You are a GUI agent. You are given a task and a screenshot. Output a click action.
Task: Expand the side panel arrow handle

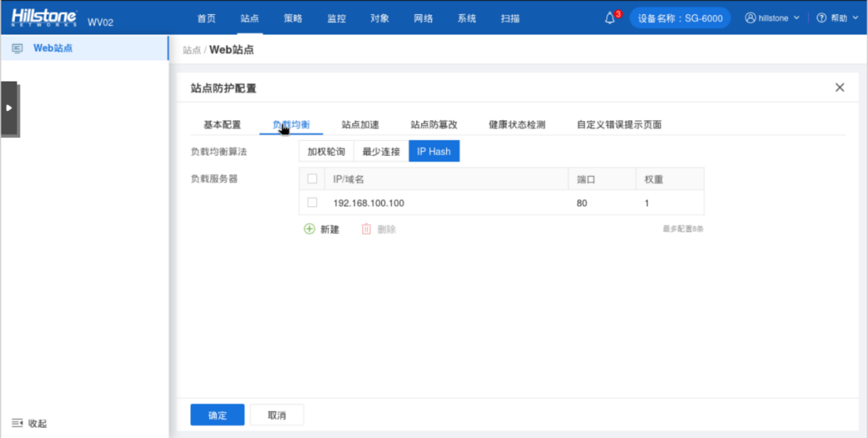click(9, 108)
